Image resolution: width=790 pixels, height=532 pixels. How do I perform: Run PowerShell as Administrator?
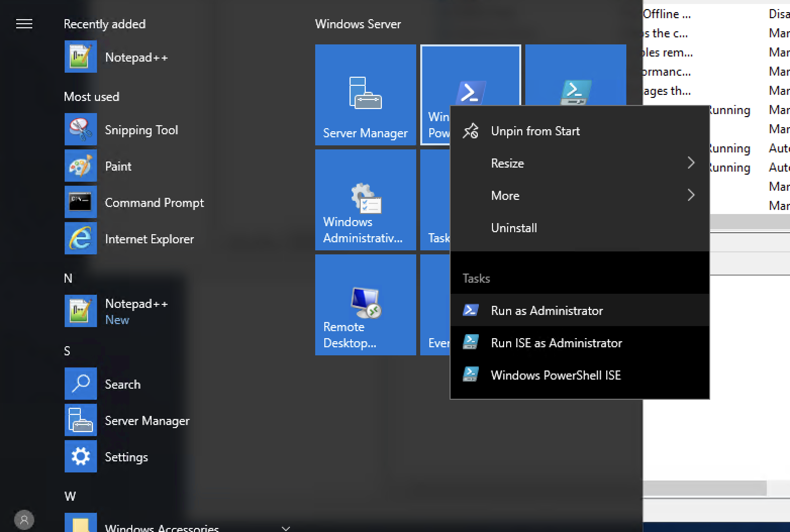547,310
